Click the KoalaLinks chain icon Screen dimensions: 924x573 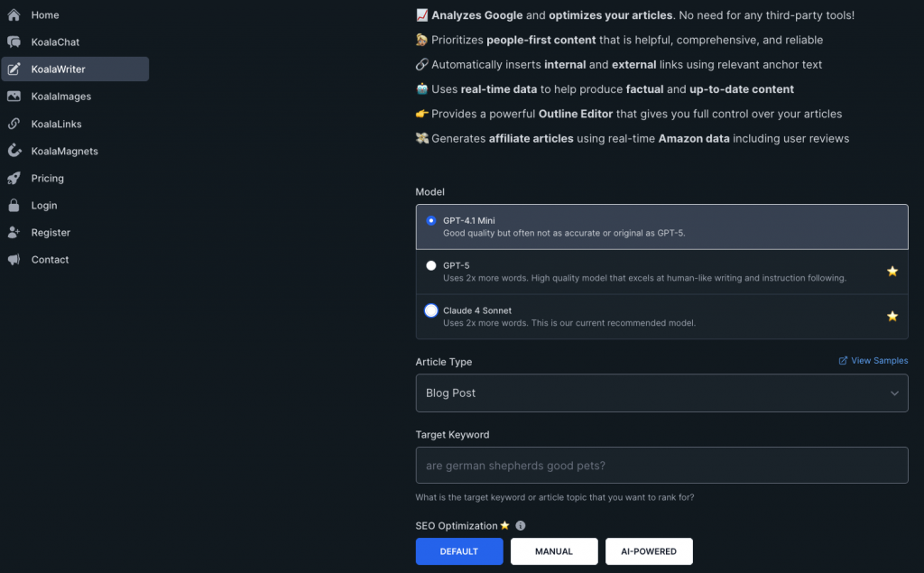[14, 124]
